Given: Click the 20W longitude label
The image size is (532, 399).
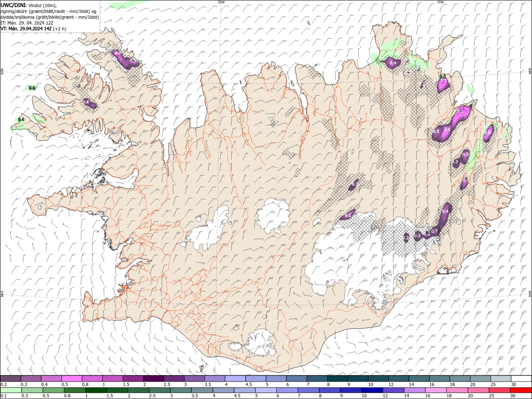Looking at the screenshot, I should [221, 2].
